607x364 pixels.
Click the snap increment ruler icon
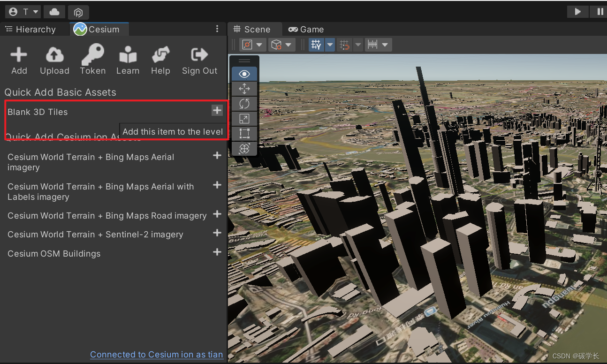coord(373,45)
